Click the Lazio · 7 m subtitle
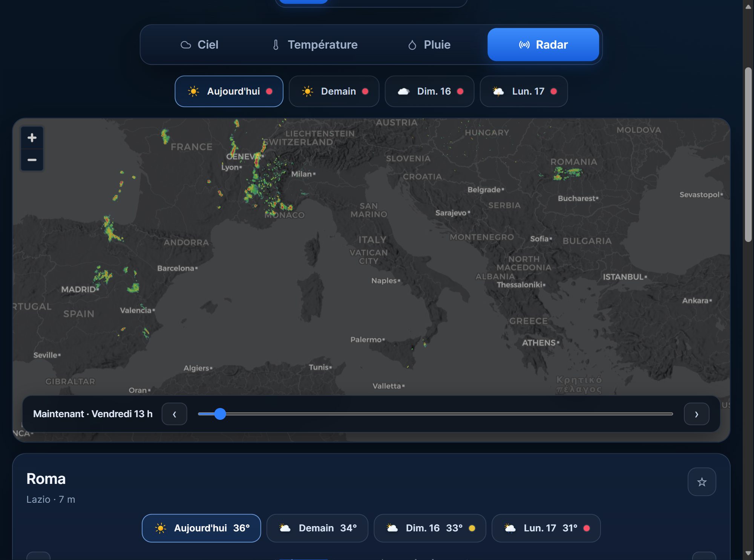This screenshot has height=560, width=754. 51,499
